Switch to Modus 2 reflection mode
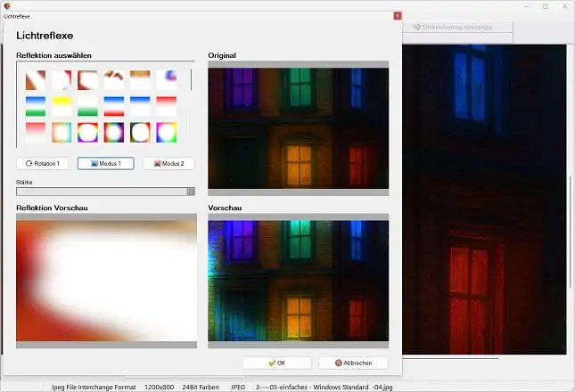This screenshot has width=575, height=392. 168,164
